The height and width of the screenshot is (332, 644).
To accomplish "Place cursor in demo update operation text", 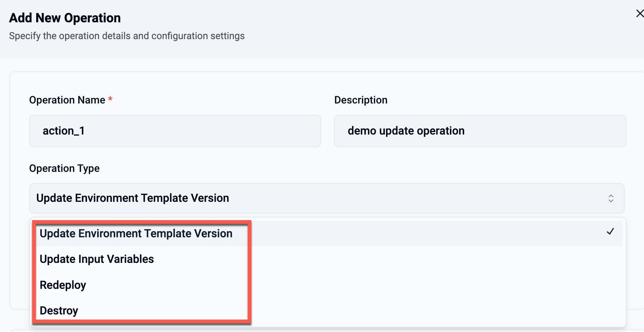I will click(406, 131).
